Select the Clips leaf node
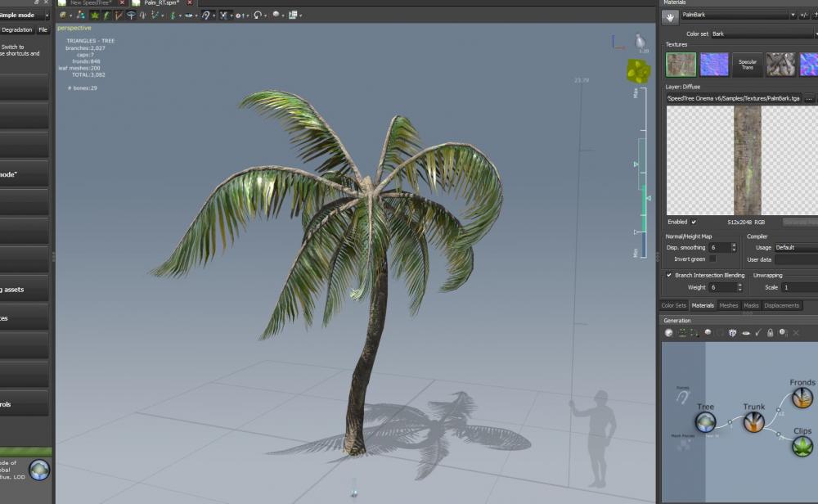Screen dimensions: 818x504 click(x=802, y=446)
